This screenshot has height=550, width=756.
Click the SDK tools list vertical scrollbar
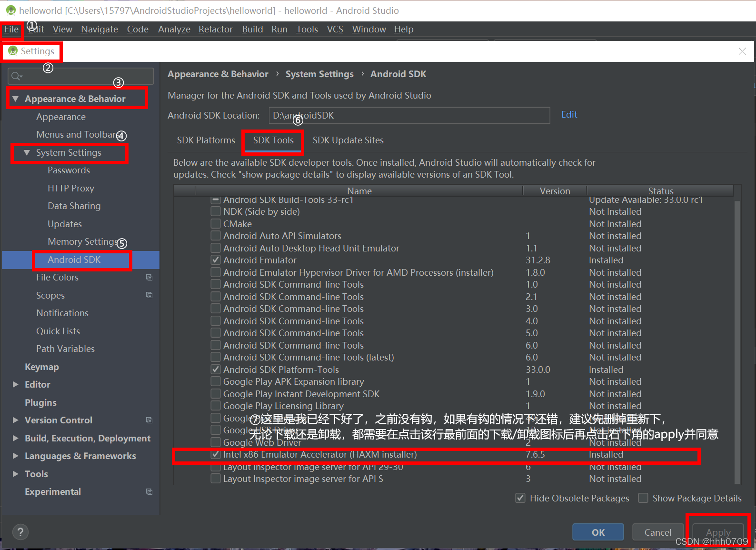(x=737, y=341)
